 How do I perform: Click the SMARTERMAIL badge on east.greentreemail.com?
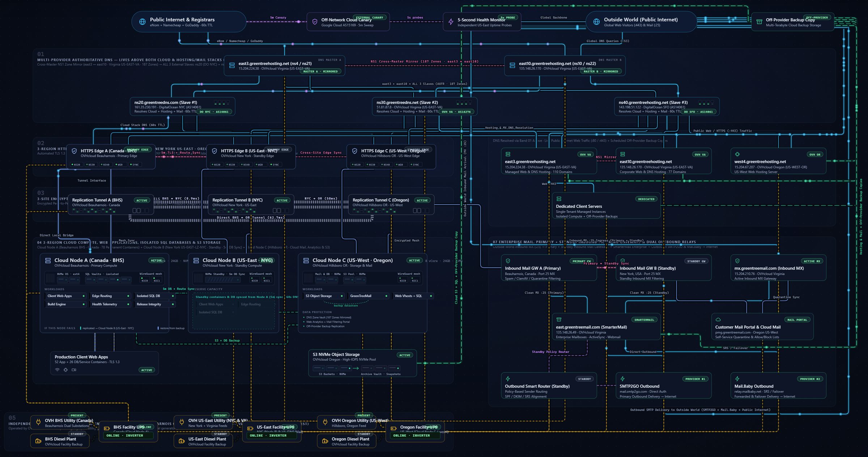(x=644, y=320)
